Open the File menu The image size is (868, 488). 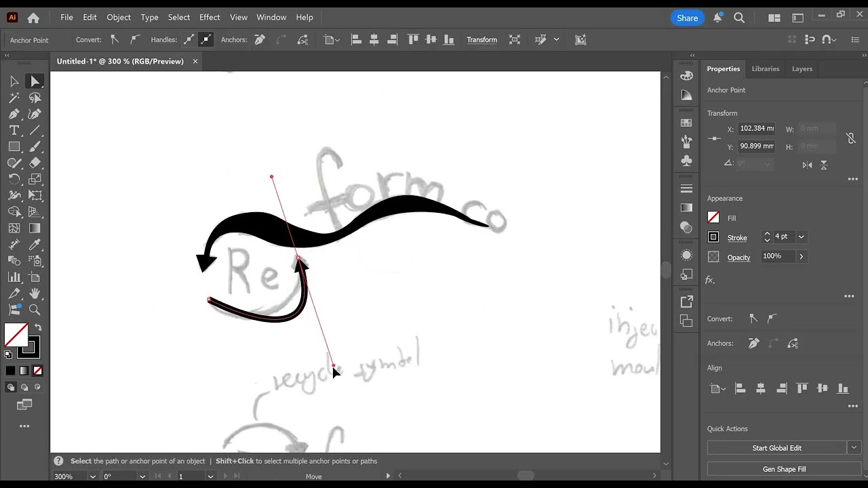click(x=66, y=17)
